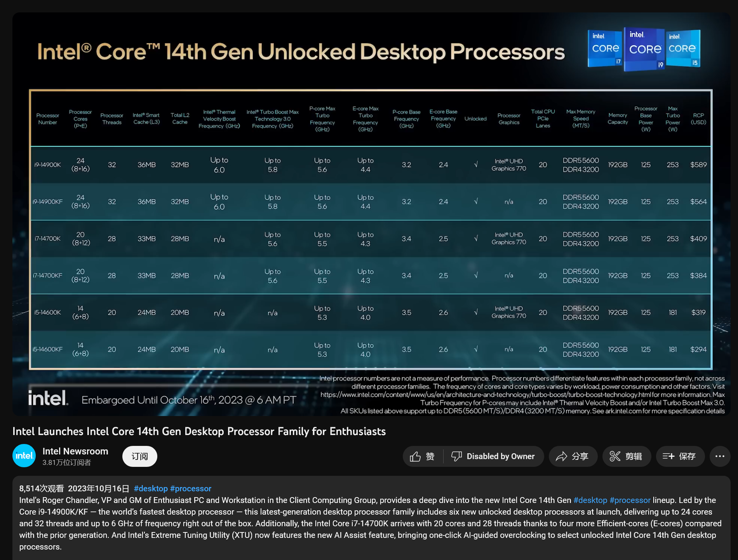Click the i7-14700KF row label

point(47,276)
